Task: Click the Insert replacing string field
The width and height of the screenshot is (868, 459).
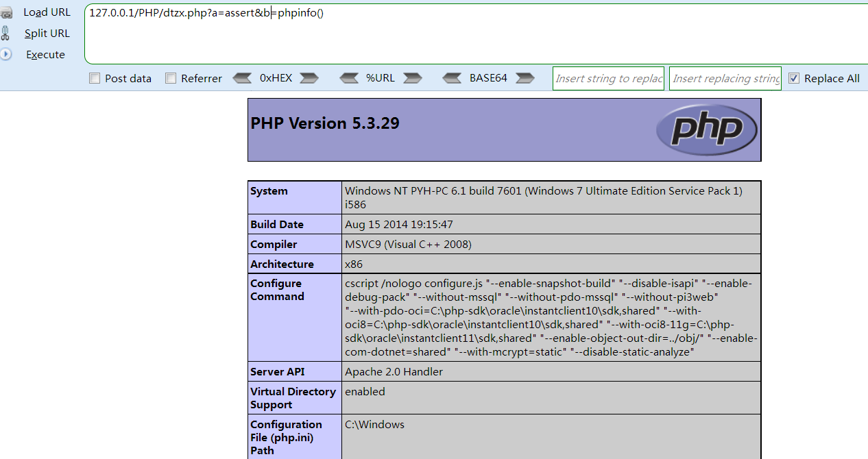Action: [726, 78]
